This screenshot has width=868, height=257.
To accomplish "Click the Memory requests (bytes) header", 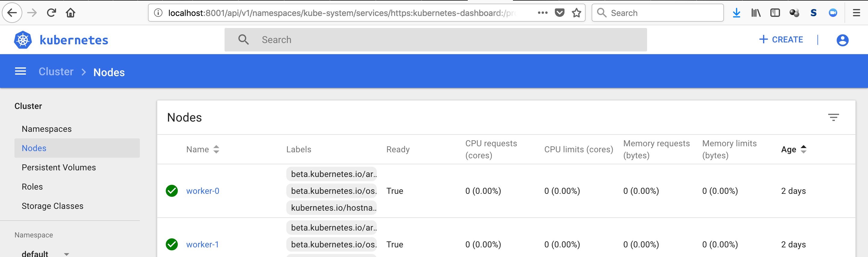I will click(656, 149).
